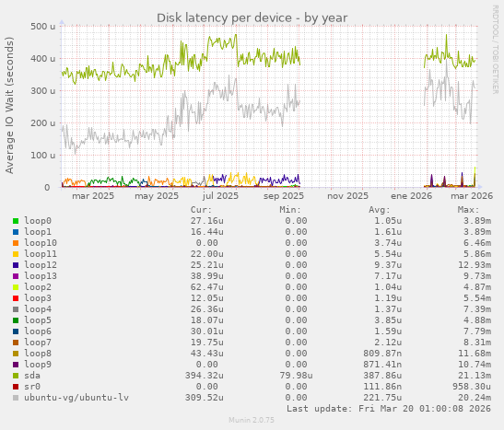
Task: Click the mar 2025 x-axis label
Action: coord(93,196)
